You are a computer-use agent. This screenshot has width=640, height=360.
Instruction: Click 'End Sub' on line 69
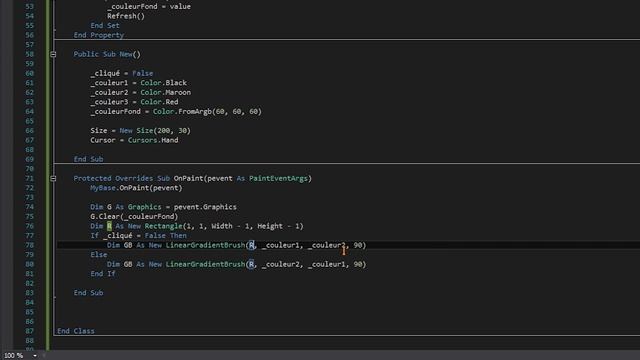pyautogui.click(x=89, y=159)
